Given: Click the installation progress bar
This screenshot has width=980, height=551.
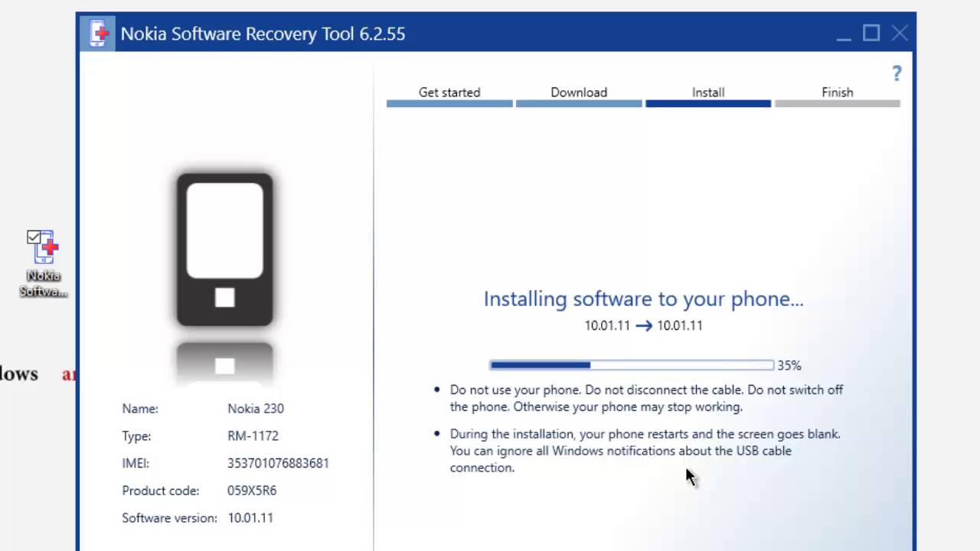Looking at the screenshot, I should 632,365.
